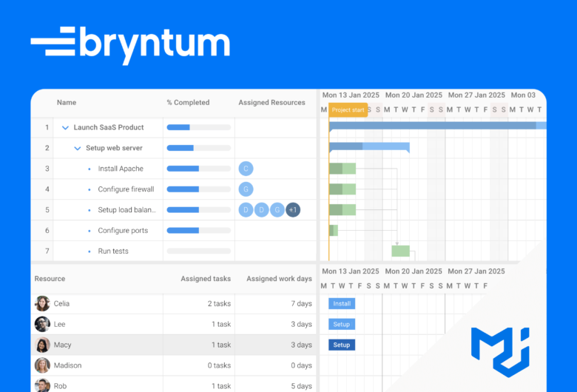Click the Project start timeline marker
Image resolution: width=577 pixels, height=392 pixels.
[x=348, y=109]
